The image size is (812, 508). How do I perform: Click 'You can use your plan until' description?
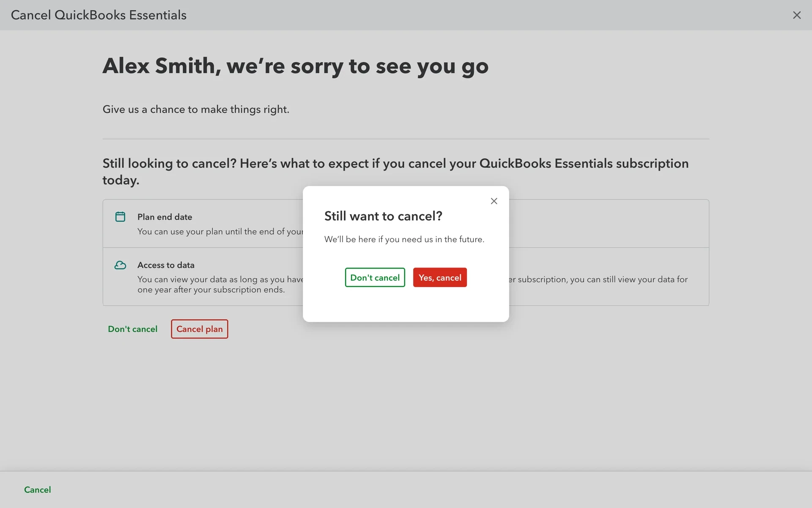click(220, 232)
